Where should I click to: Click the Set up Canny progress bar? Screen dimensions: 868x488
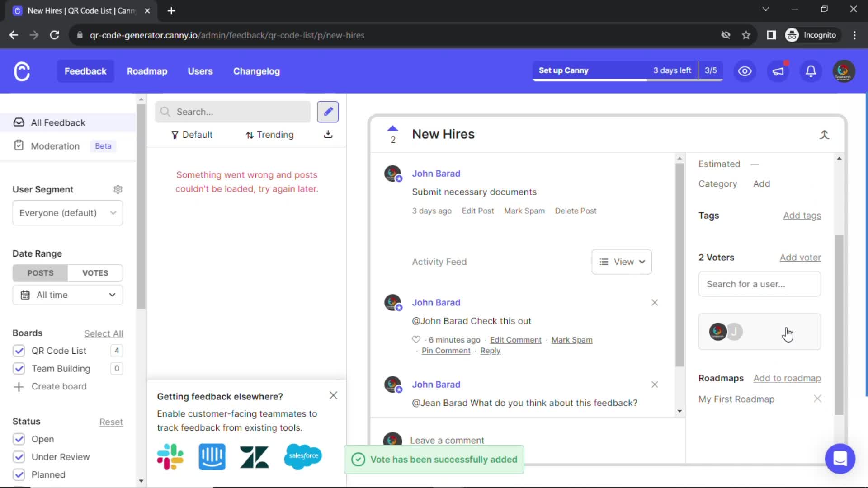627,71
